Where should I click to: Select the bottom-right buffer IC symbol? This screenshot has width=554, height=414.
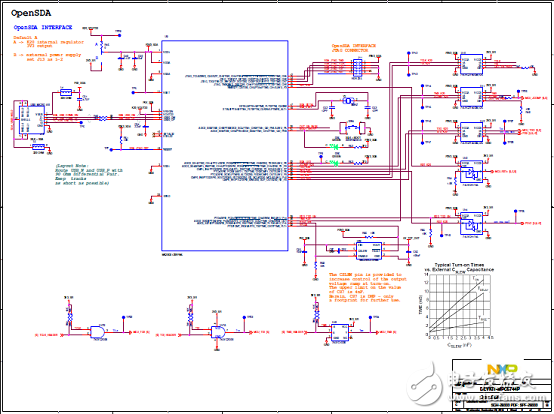(x=471, y=223)
